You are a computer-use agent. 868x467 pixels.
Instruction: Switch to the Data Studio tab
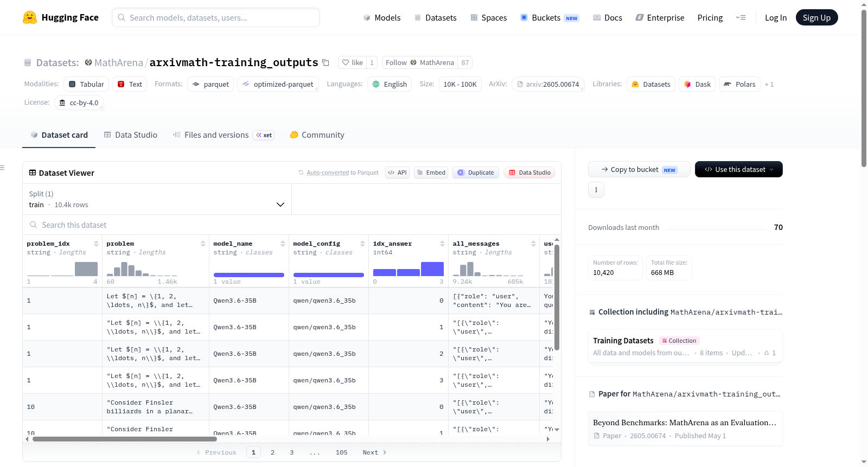(x=131, y=135)
